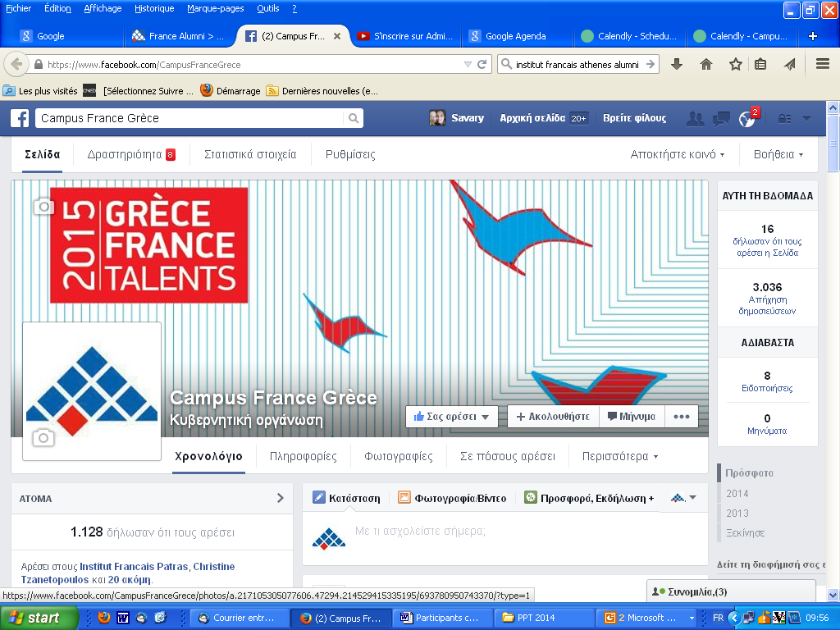Reload the page with refresh icon
Image resolution: width=840 pixels, height=630 pixels.
click(482, 64)
